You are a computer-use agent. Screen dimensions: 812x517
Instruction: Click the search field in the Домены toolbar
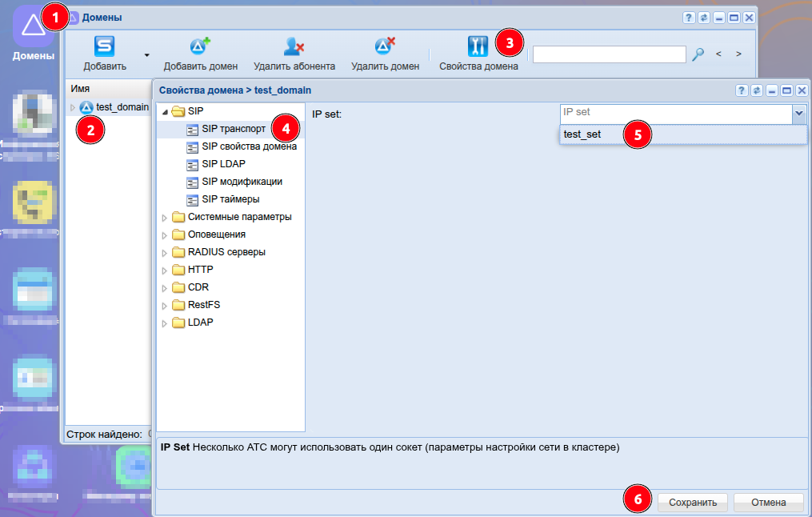609,54
